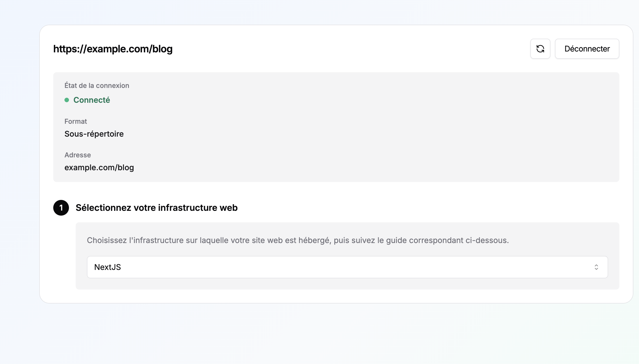
Task: Click the example.com/blog address value
Action: 99,167
